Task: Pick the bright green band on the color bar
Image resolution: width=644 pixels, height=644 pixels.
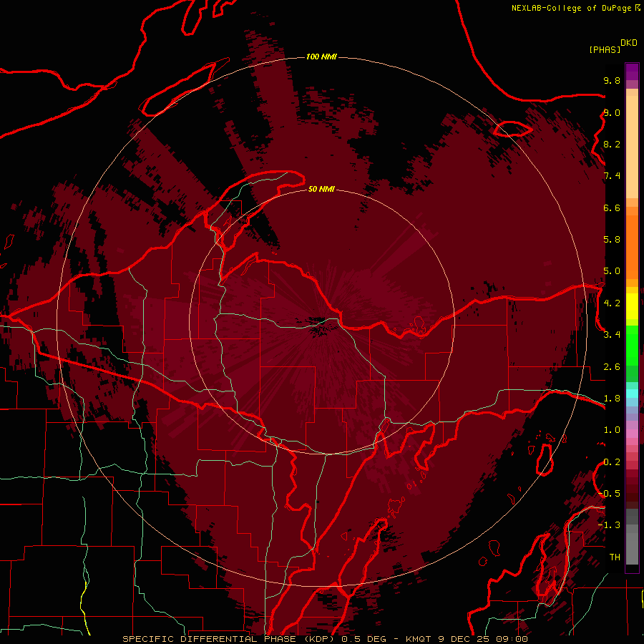Action: pyautogui.click(x=632, y=345)
